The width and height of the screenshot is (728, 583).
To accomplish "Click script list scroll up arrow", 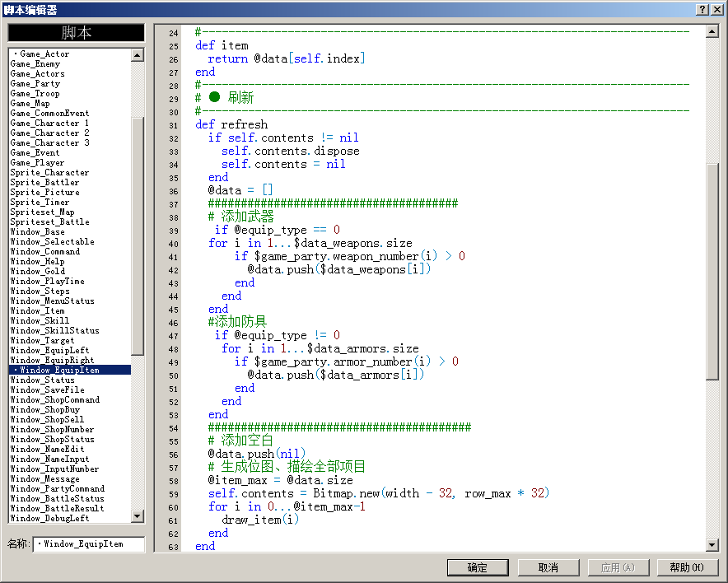I will tap(137, 56).
